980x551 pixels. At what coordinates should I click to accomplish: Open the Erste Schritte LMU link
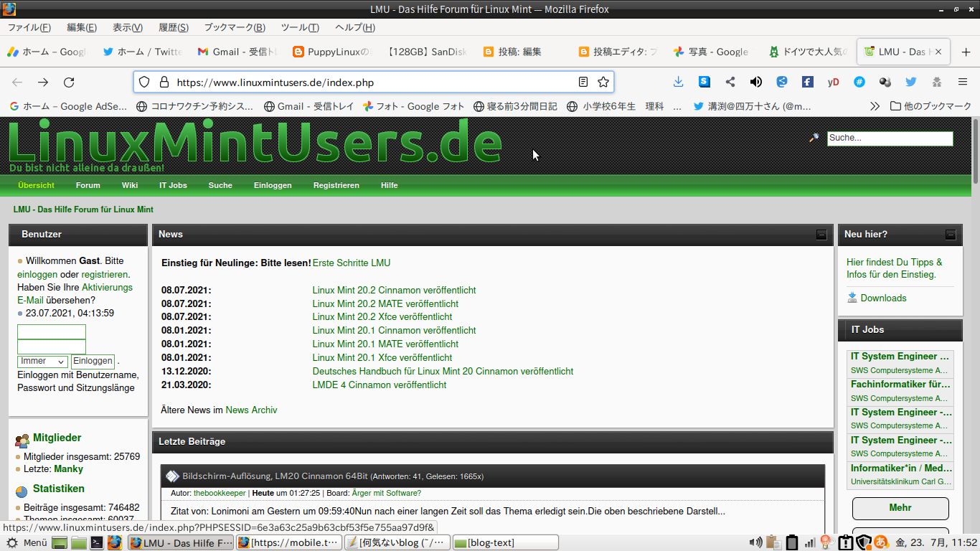[352, 263]
